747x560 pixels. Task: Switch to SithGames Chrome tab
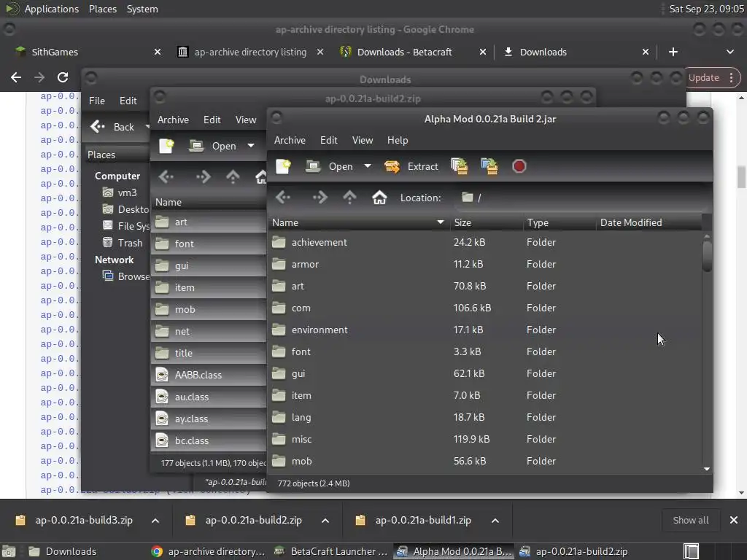click(54, 52)
